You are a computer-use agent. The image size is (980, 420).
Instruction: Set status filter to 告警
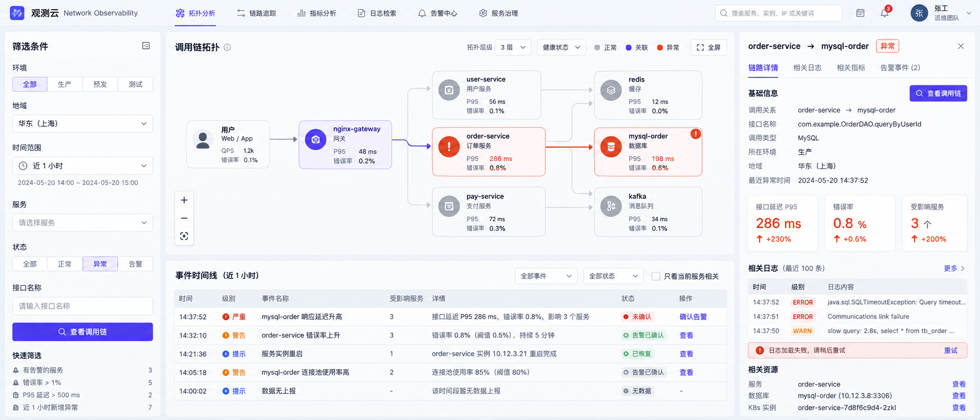(135, 264)
